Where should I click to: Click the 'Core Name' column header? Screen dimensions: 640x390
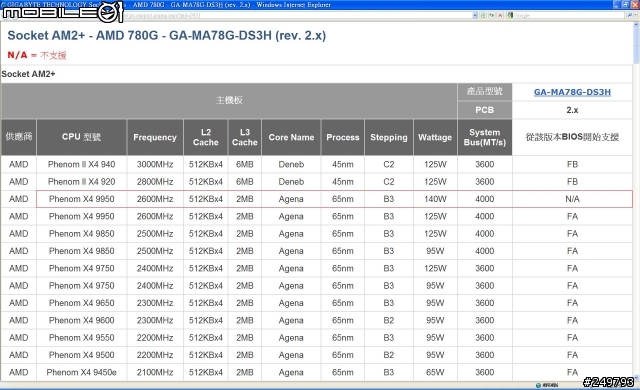(x=291, y=137)
